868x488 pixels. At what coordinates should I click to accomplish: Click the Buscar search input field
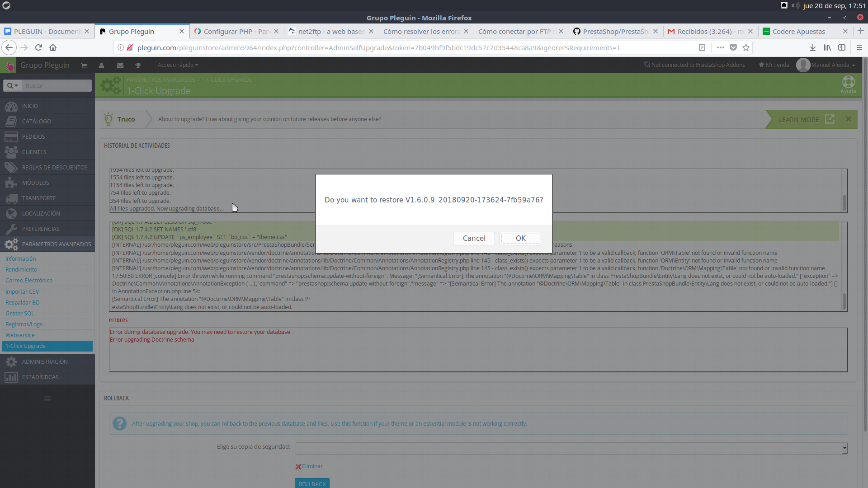(57, 85)
